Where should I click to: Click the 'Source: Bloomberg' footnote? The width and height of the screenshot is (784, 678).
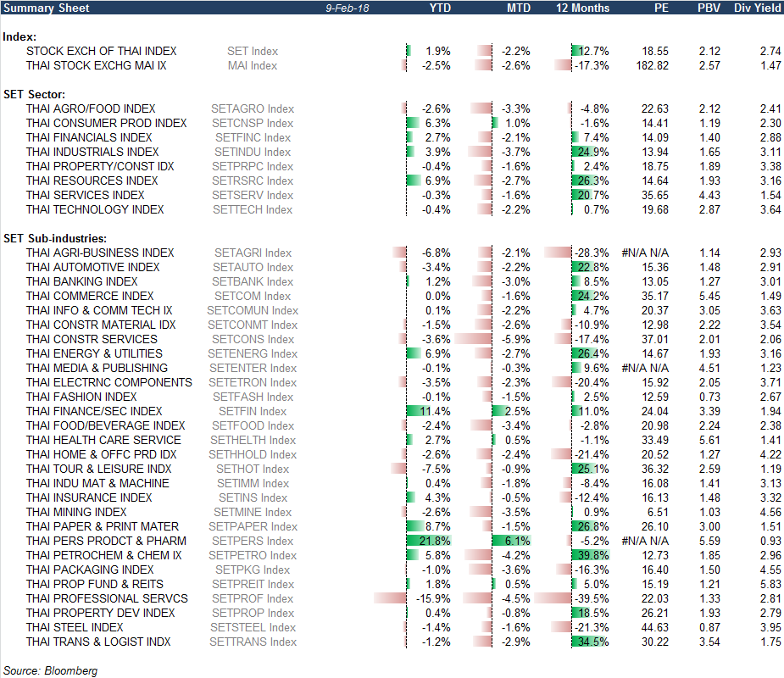[51, 671]
